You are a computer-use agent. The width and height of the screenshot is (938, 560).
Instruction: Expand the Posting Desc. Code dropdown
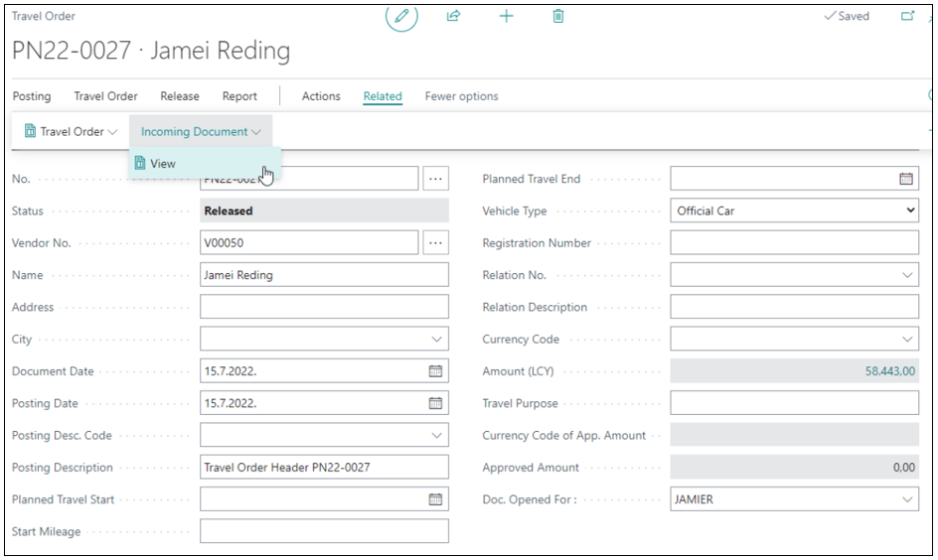click(x=436, y=435)
